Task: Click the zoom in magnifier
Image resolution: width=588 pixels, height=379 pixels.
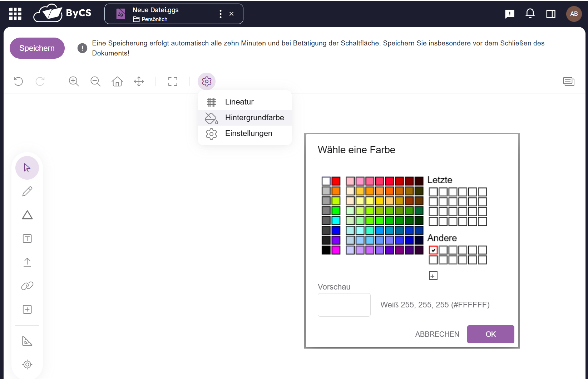Action: point(74,81)
